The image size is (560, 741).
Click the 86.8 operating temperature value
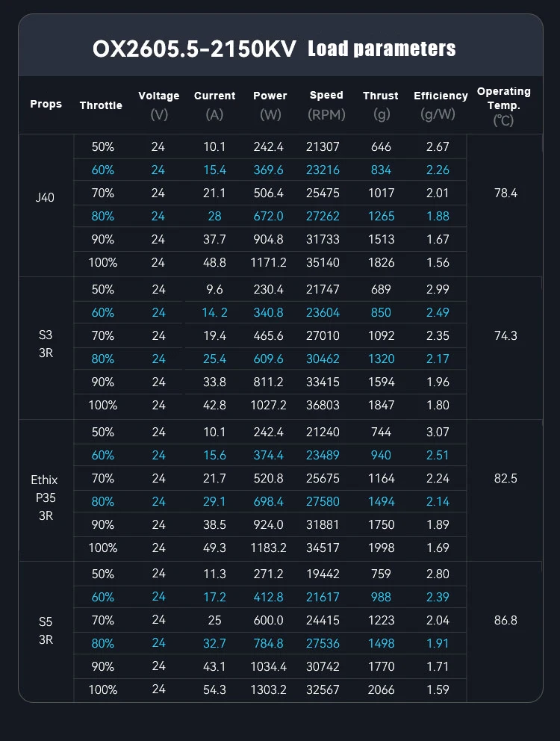pyautogui.click(x=505, y=620)
